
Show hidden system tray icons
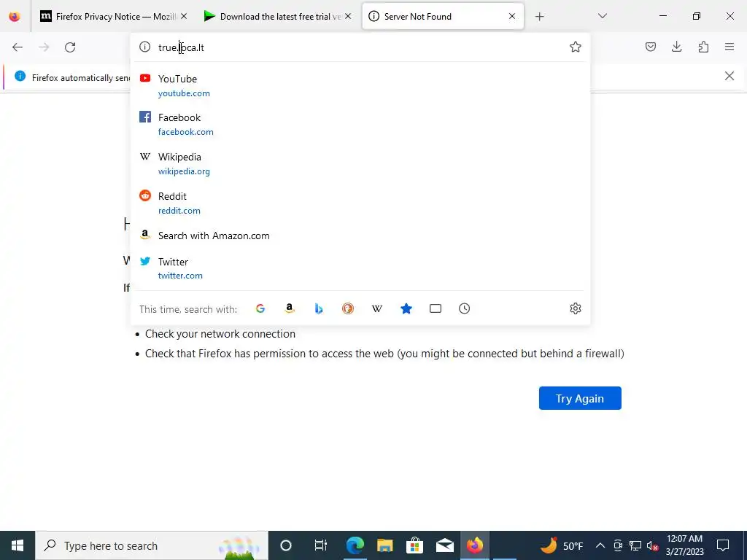(x=600, y=545)
